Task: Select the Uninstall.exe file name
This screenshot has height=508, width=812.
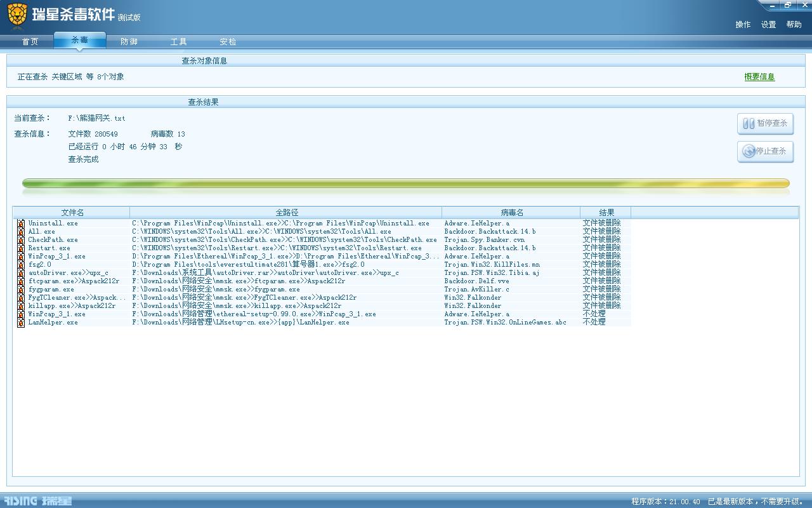Action: click(x=53, y=224)
